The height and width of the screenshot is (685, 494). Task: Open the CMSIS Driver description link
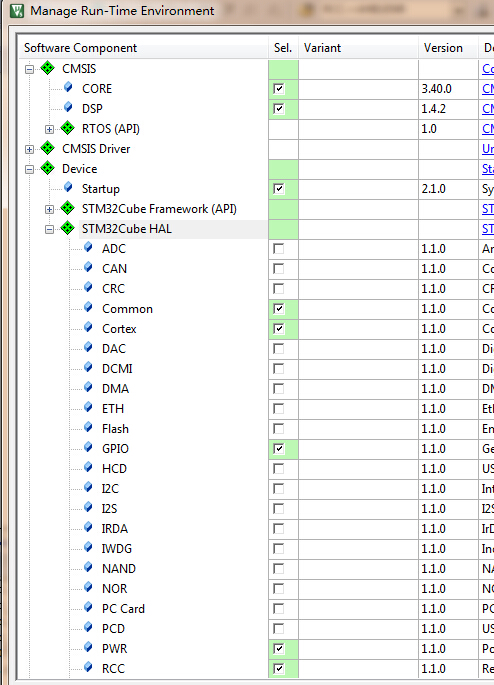(488, 149)
